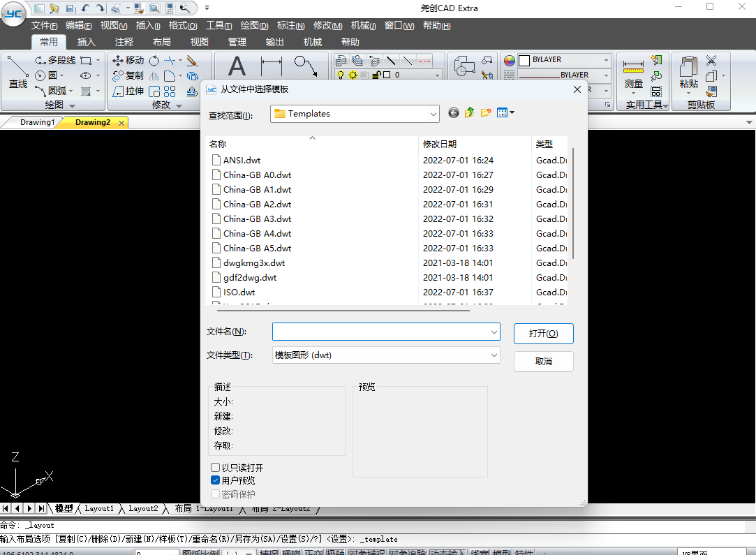Select the Ellipse draw tool

[86, 75]
